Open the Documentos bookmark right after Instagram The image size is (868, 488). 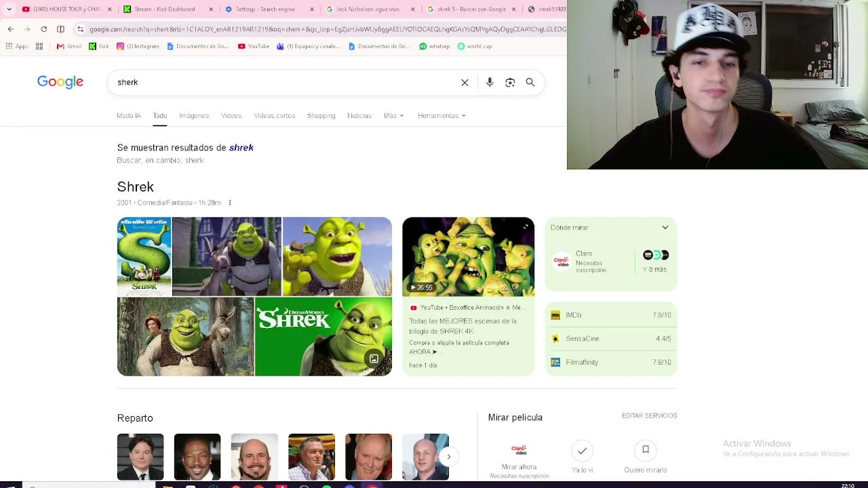point(197,46)
